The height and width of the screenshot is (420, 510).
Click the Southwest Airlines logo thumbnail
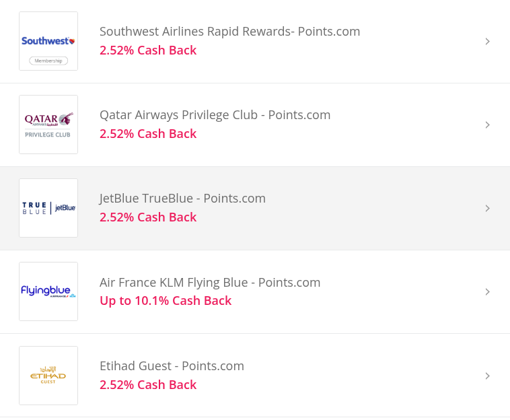[48, 41]
